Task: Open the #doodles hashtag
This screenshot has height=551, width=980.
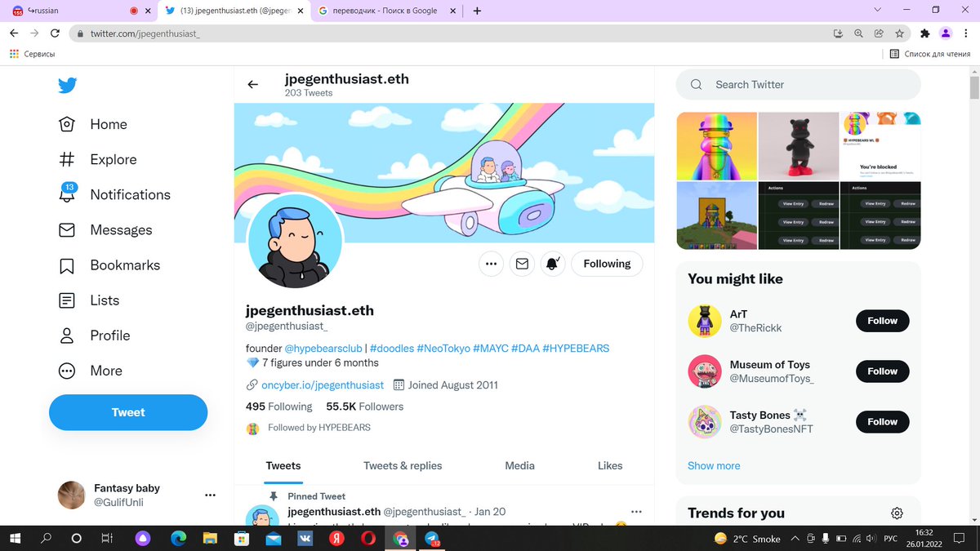Action: [x=392, y=348]
